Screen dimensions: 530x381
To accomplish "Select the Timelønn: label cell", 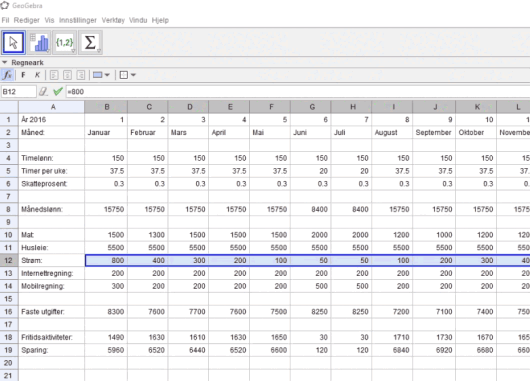I will pos(51,158).
